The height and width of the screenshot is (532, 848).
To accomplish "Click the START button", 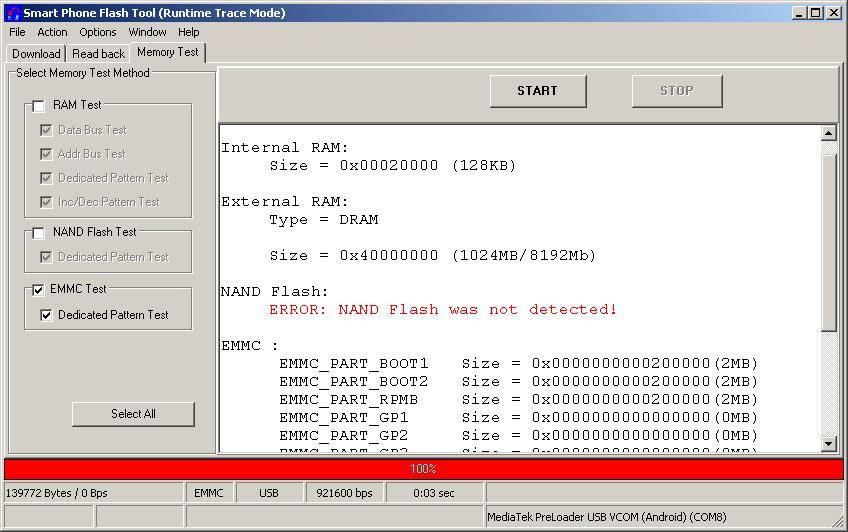I will click(x=538, y=91).
